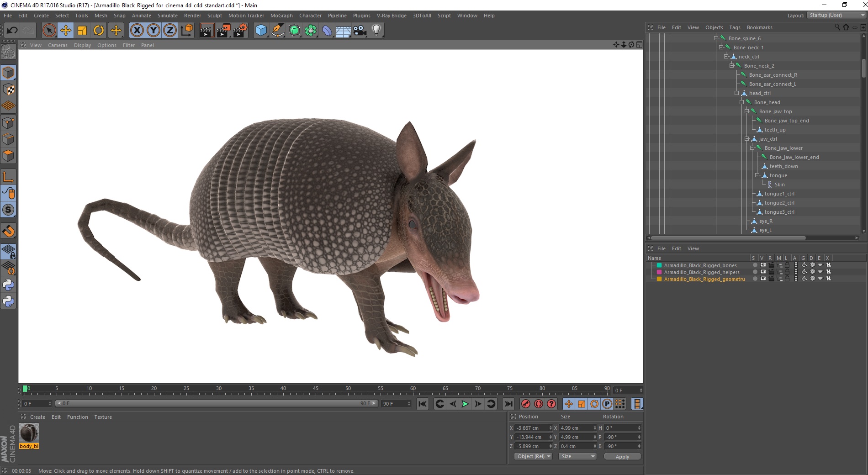Open the Character menu

[x=310, y=16]
